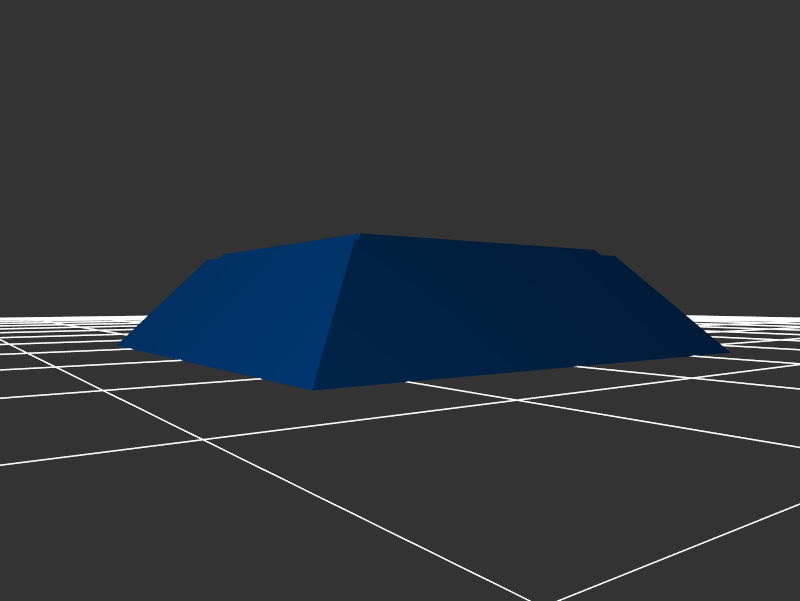Select the top right corner of the dark face
800x601 pixels.
tap(612, 257)
